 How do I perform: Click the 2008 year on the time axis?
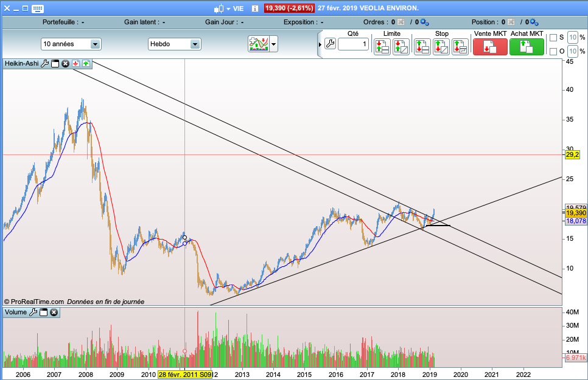coord(85,375)
